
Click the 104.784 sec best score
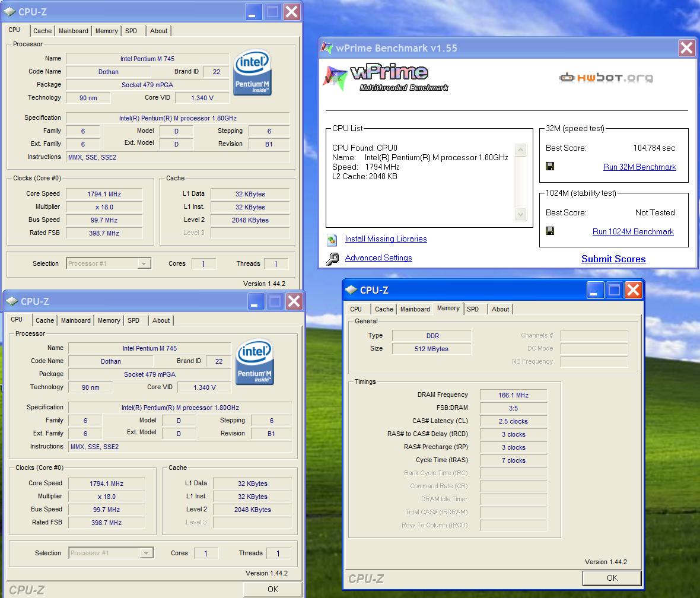point(654,148)
